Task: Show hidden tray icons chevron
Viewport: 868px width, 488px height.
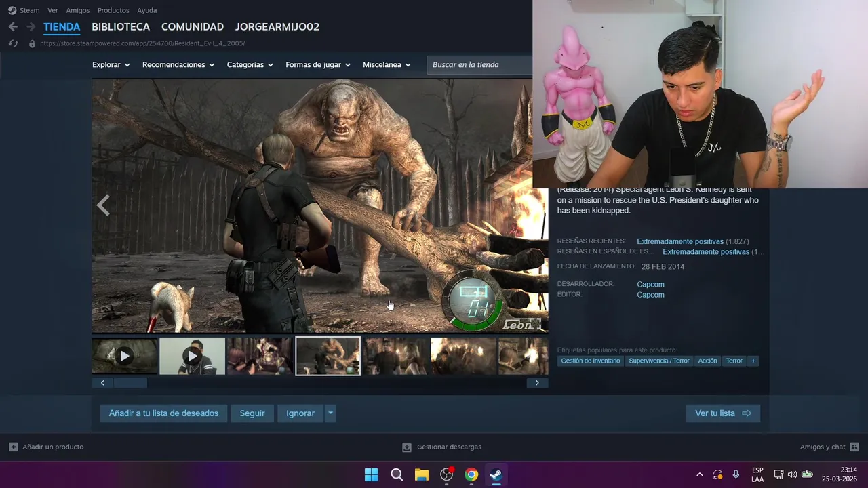Action: [x=699, y=474]
